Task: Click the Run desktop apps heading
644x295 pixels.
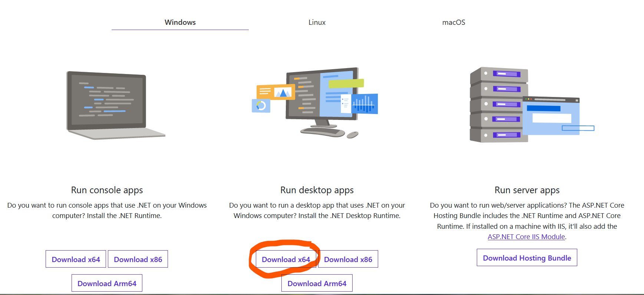Action: (317, 190)
